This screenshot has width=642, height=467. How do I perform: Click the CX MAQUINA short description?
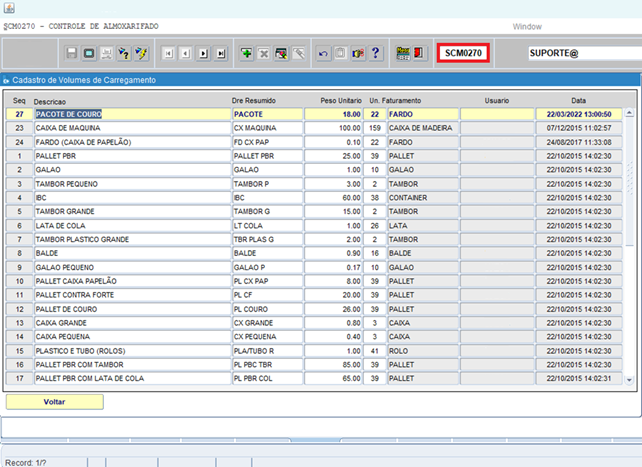[267, 128]
